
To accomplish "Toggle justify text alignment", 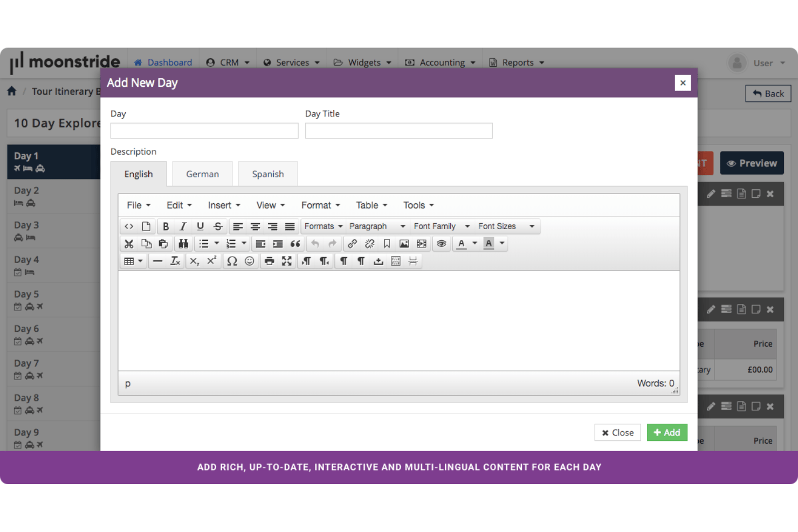I will [290, 226].
